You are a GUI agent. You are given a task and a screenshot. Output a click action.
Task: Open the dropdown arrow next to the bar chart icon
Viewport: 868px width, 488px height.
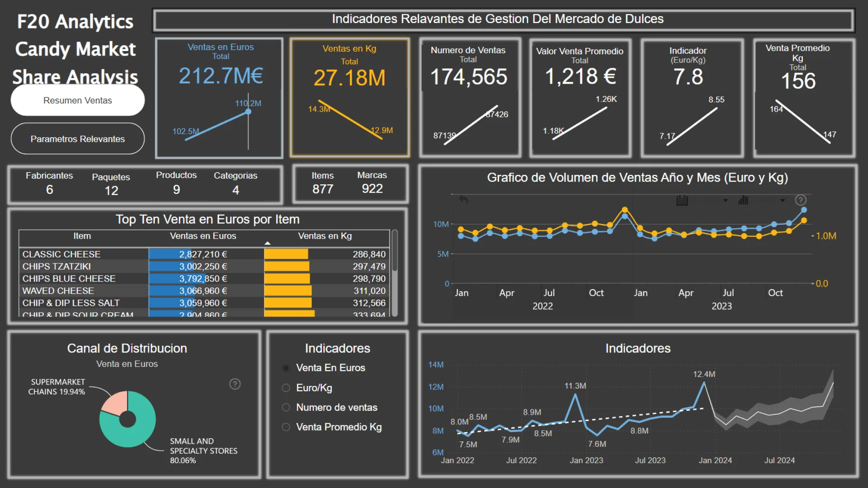pos(783,200)
